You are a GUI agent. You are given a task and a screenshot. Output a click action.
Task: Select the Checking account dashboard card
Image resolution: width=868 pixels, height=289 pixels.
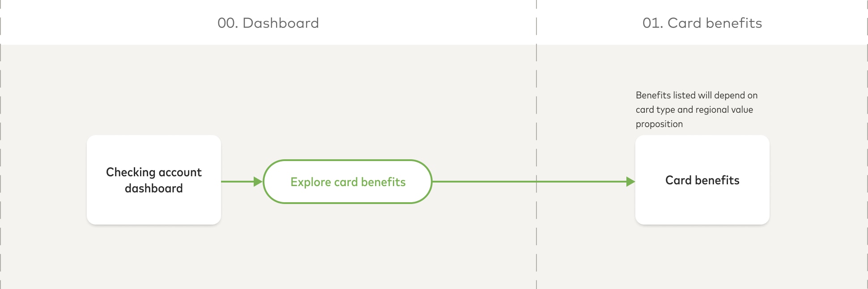click(154, 180)
